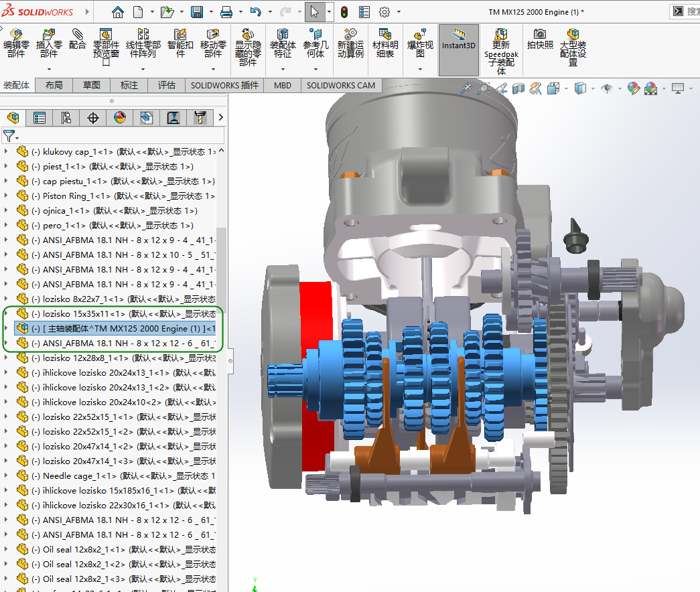
Task: Click the tree filter funnel icon
Action: coord(10,136)
